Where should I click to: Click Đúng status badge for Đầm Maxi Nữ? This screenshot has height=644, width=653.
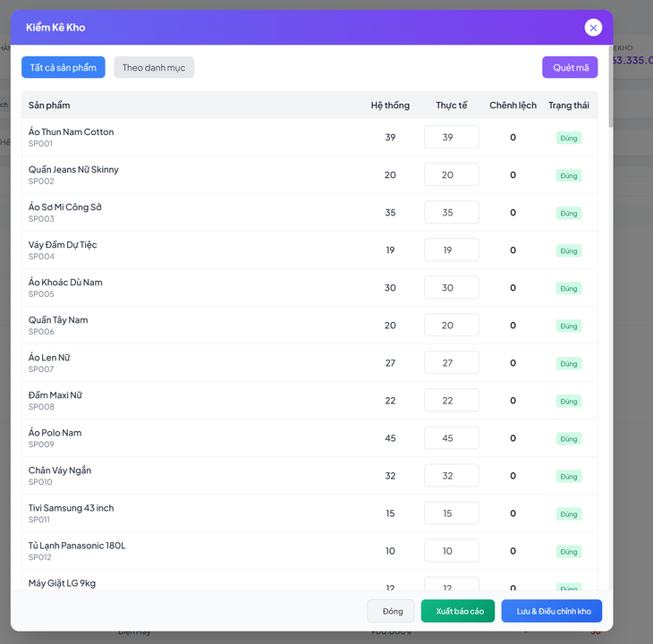pyautogui.click(x=569, y=401)
